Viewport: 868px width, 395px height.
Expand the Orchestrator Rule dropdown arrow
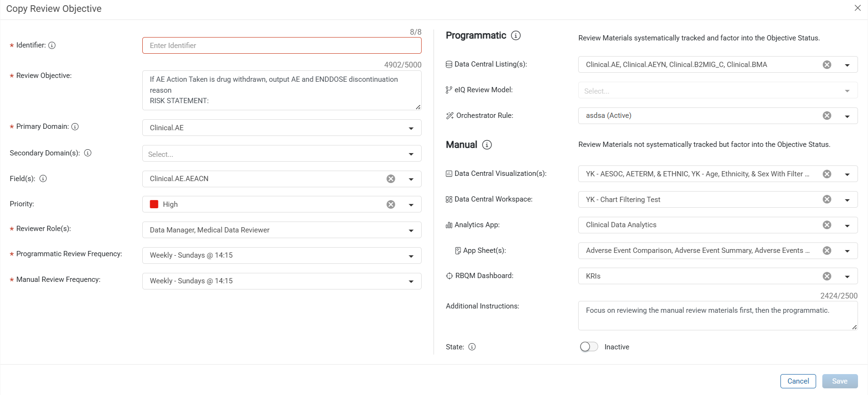847,116
